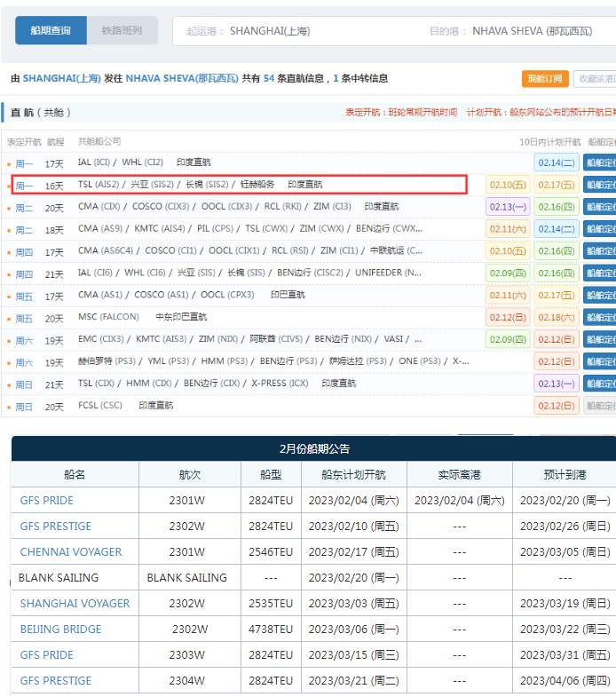Click the 收藏该港口 button
The image size is (616, 697).
[595, 79]
